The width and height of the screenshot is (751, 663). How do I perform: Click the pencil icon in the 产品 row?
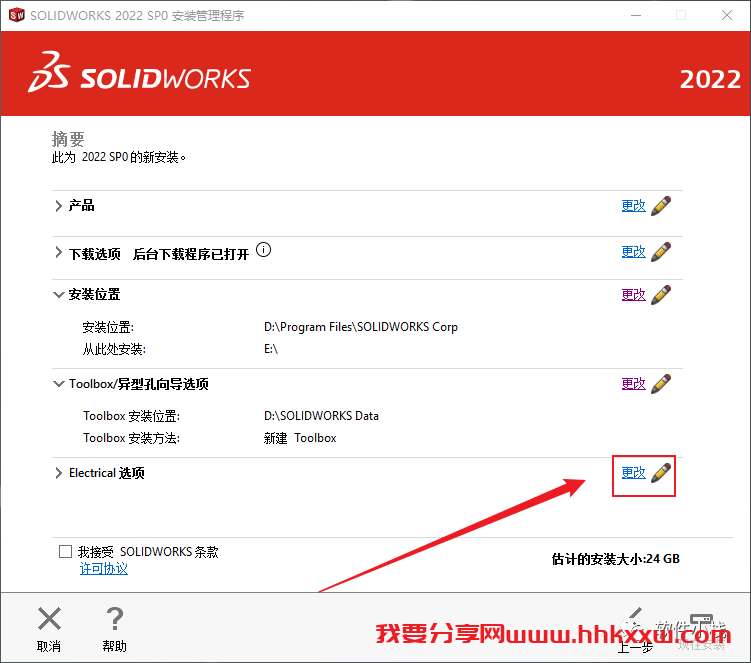pyautogui.click(x=661, y=206)
